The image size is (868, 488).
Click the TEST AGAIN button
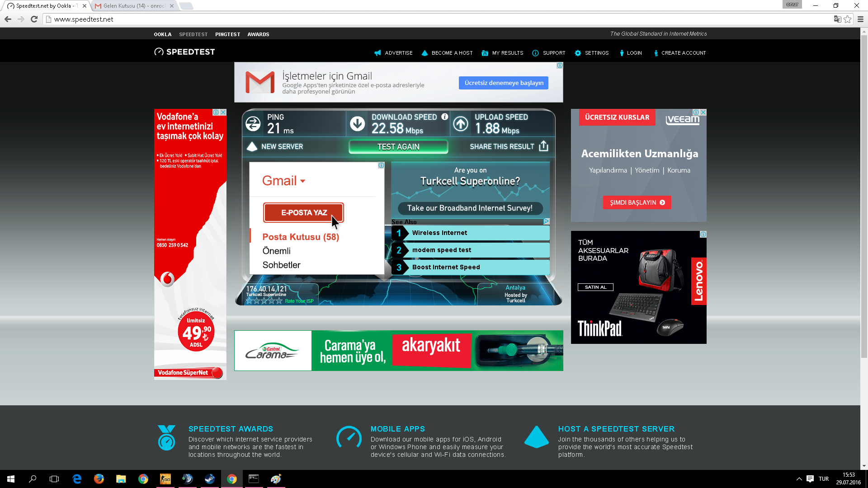pos(398,147)
